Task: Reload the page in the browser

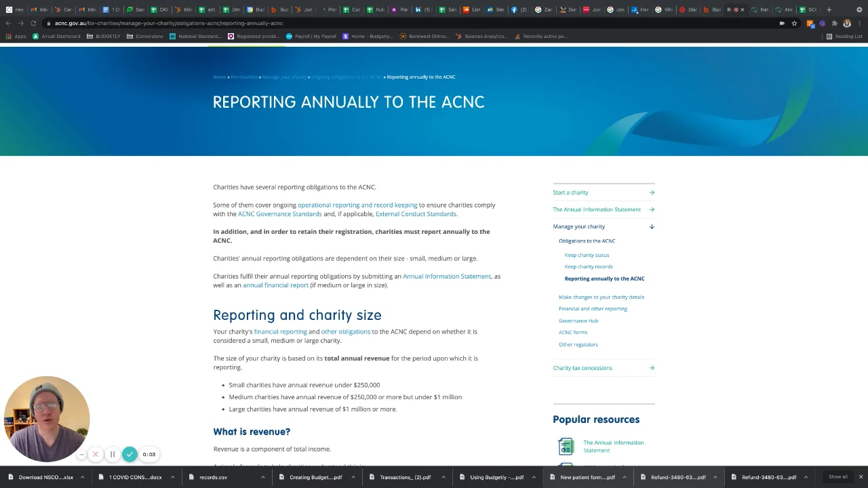Action: click(33, 23)
